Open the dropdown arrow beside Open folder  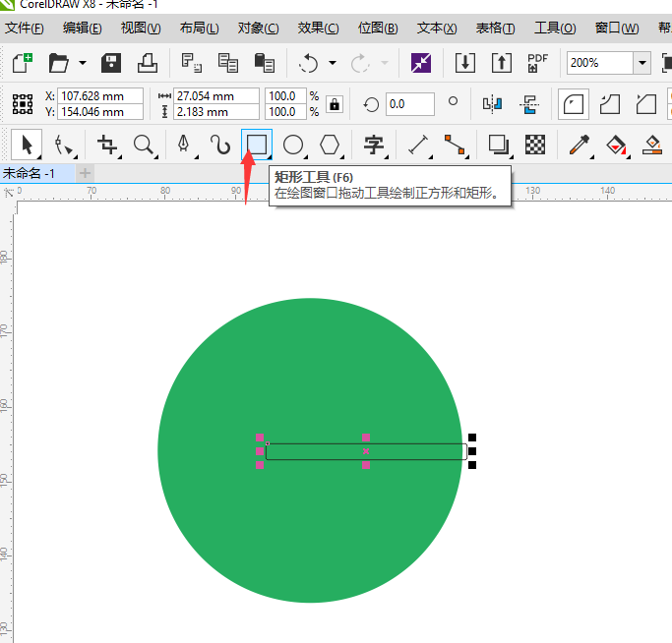83,63
